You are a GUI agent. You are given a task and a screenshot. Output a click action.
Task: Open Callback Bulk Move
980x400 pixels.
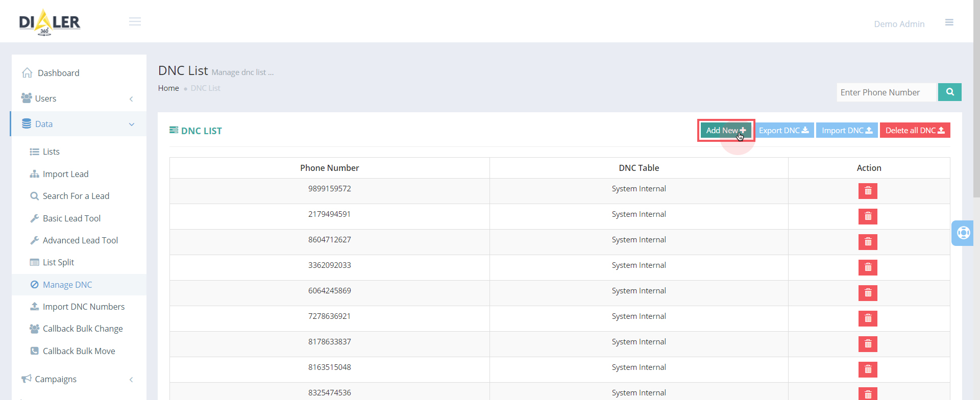[x=79, y=351]
